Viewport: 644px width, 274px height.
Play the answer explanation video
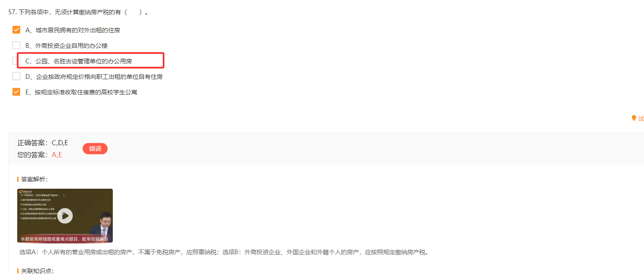(x=65, y=215)
